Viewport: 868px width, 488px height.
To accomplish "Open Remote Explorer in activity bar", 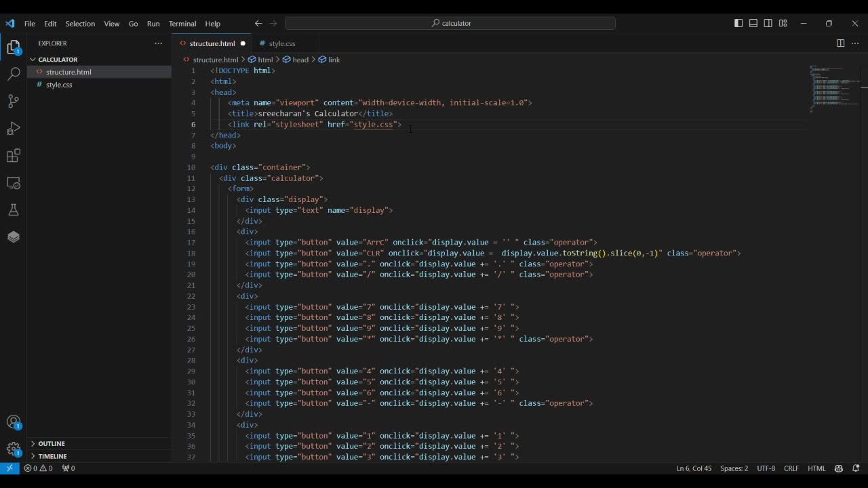I will [x=14, y=183].
